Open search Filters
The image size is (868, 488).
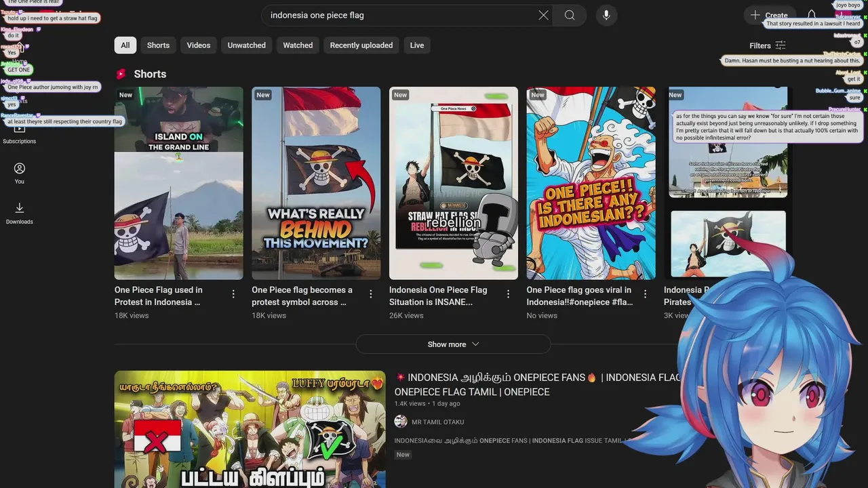pyautogui.click(x=768, y=45)
